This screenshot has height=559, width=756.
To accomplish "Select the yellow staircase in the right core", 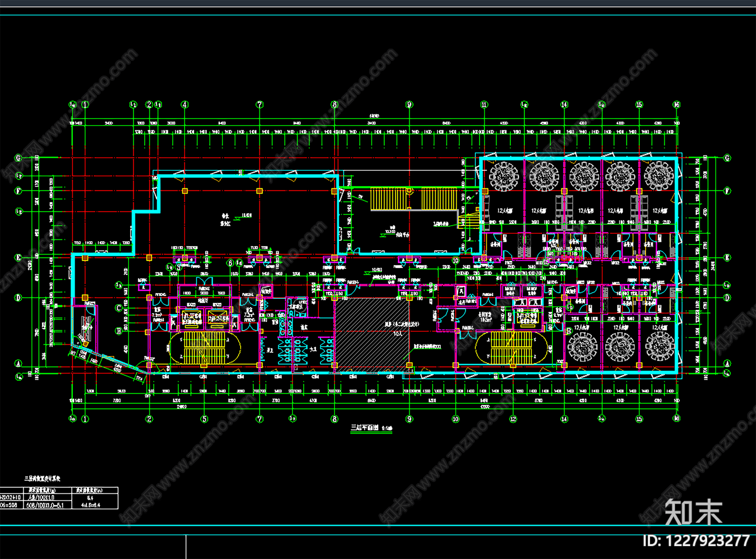I will 511,347.
